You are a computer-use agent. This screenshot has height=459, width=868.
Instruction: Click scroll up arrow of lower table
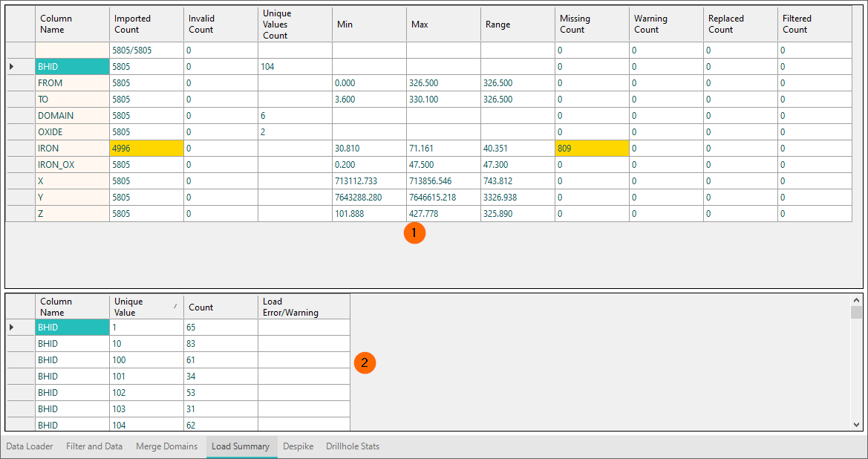click(856, 299)
